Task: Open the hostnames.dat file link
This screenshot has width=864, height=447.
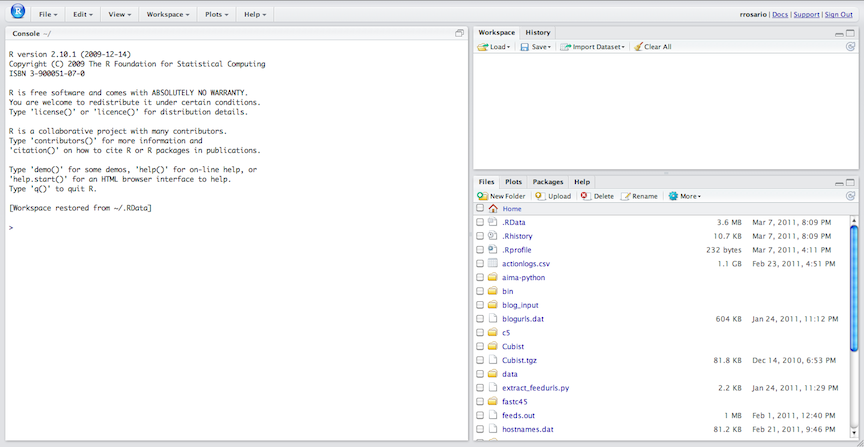Action: point(528,429)
